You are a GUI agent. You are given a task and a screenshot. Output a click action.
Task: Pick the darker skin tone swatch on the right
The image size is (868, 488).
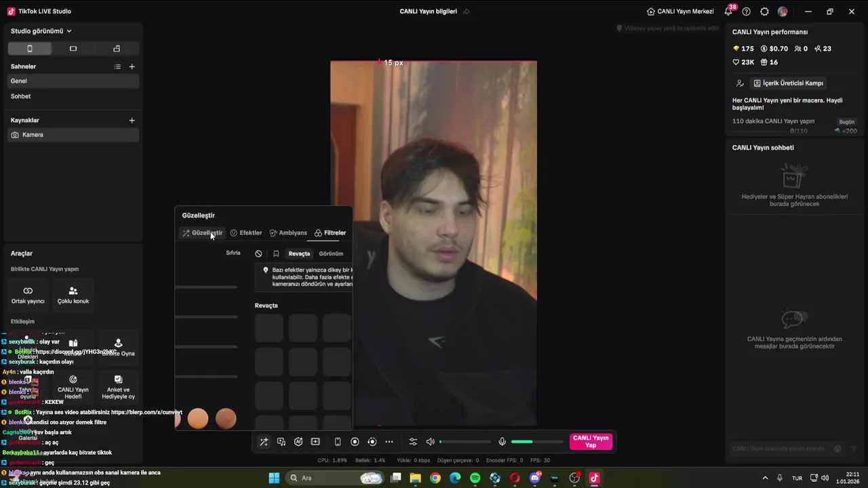click(x=226, y=419)
